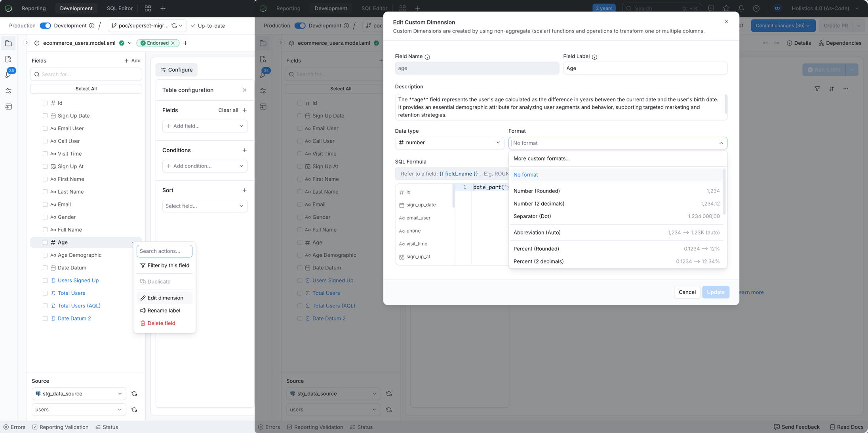Check the Id field checkbox in left window

(x=45, y=103)
